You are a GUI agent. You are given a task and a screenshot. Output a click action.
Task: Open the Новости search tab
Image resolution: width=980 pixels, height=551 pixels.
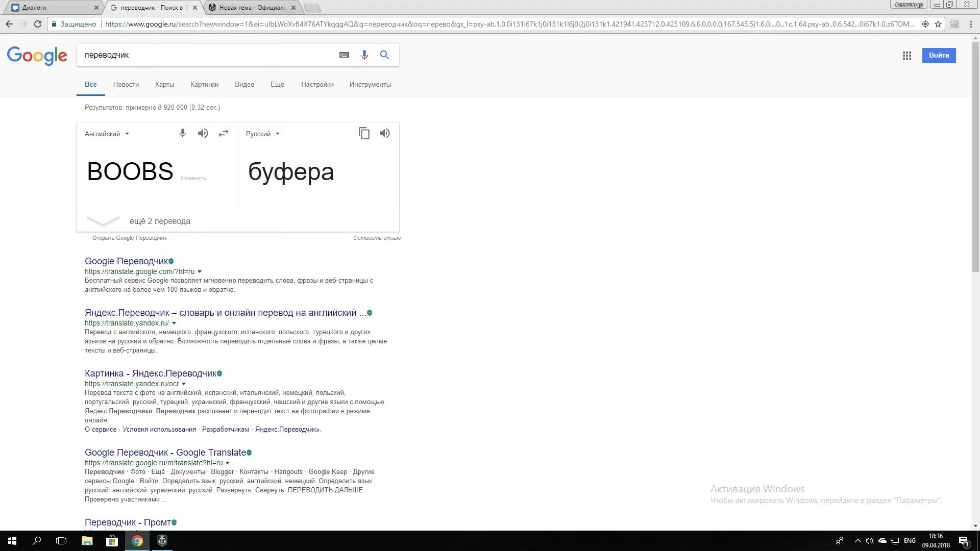click(126, 85)
